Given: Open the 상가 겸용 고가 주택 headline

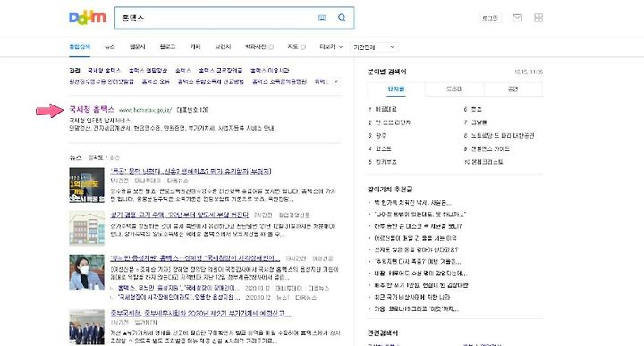Looking at the screenshot, I should coord(180,215).
